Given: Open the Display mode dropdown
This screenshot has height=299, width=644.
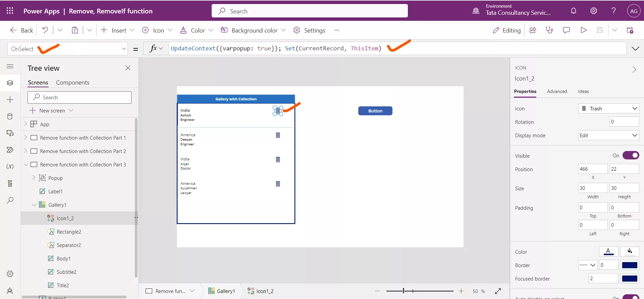Looking at the screenshot, I should pyautogui.click(x=609, y=135).
